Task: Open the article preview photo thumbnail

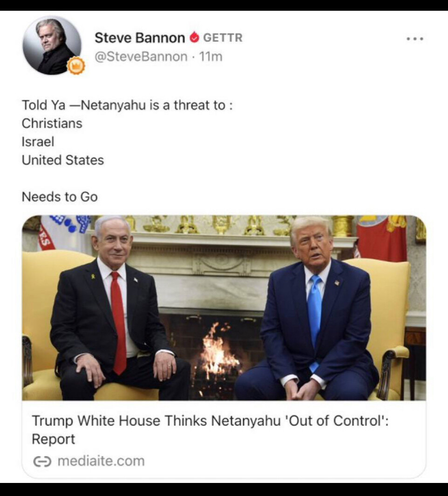Action: pos(224,308)
